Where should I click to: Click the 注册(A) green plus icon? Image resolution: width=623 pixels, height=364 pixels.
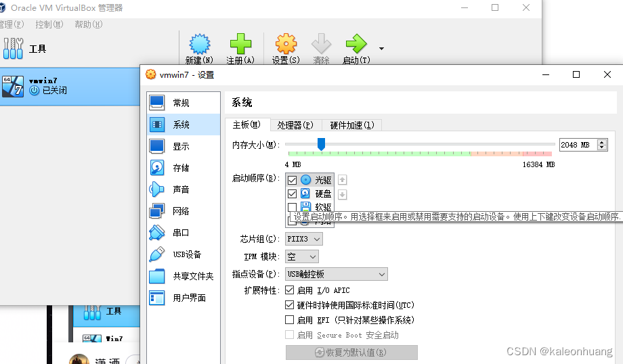pyautogui.click(x=240, y=44)
